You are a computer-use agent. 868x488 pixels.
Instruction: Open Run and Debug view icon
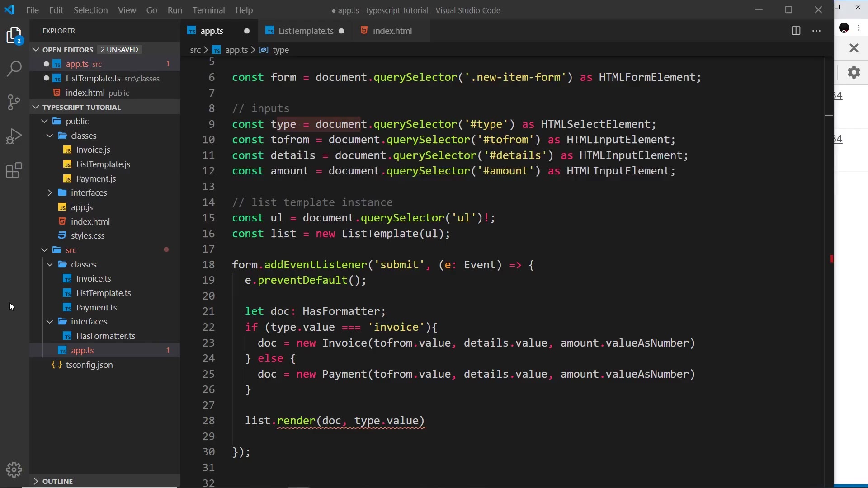pyautogui.click(x=14, y=136)
